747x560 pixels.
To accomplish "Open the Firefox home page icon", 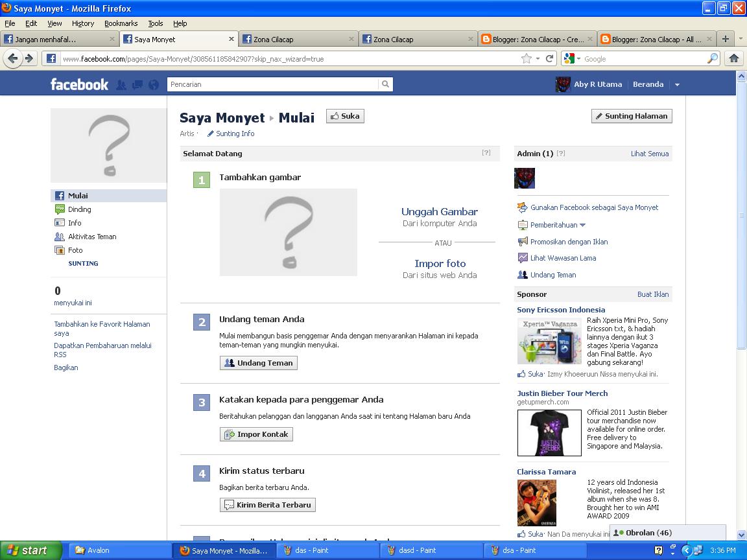I will click(734, 58).
